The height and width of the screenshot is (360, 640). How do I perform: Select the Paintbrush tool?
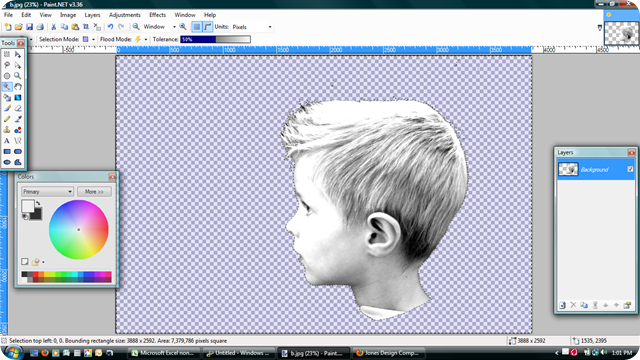7,108
